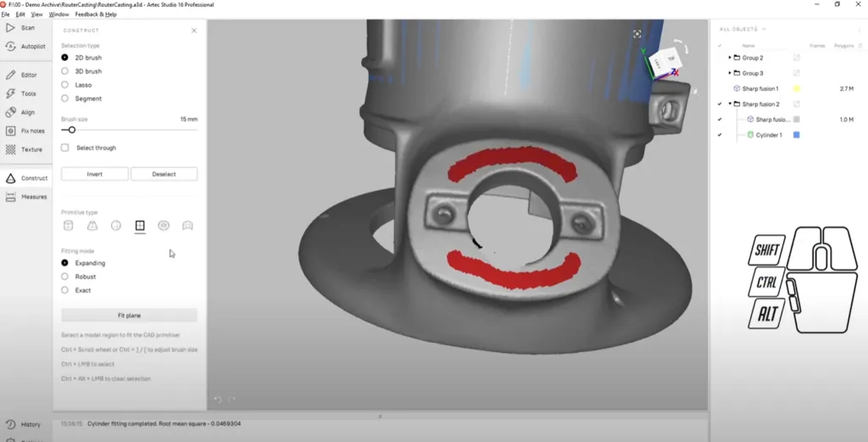868x442 pixels.
Task: Click the Sharp fusion 1 mesh icon
Action: click(x=737, y=88)
